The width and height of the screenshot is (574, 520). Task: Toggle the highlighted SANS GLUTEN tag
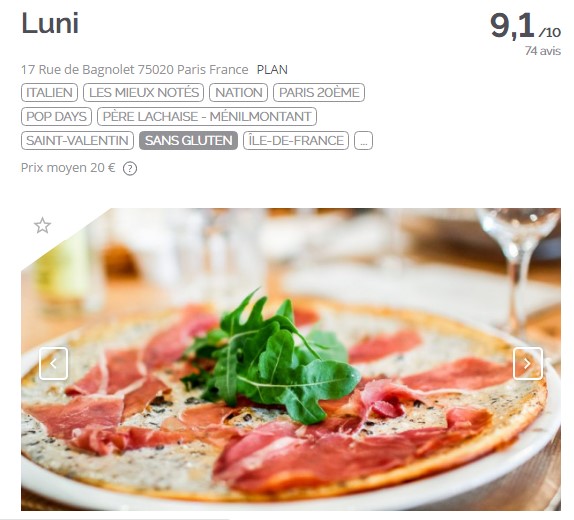click(x=189, y=141)
